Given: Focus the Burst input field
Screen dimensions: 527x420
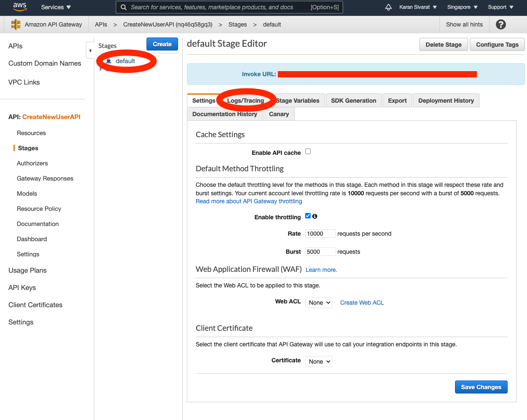Looking at the screenshot, I should point(320,252).
